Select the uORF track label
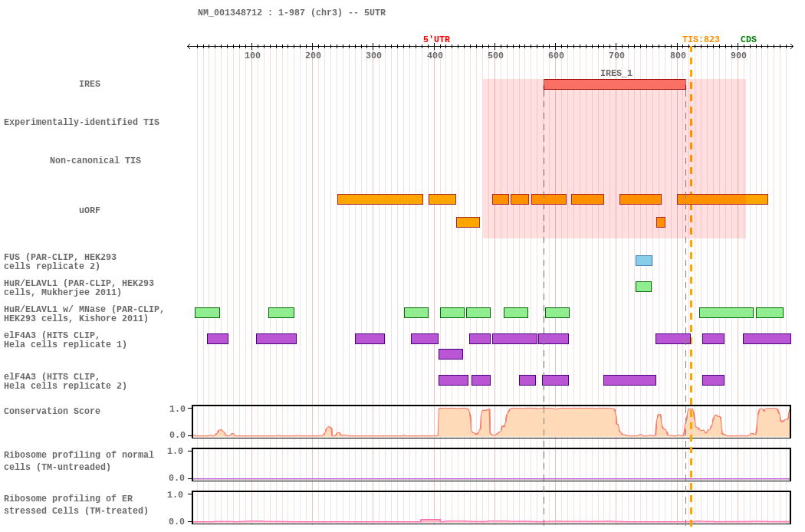Viewport: 805px width, 532px height. [x=89, y=211]
